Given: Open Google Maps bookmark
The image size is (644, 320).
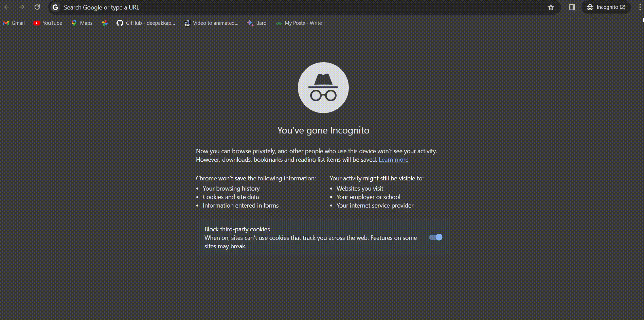Looking at the screenshot, I should tap(82, 23).
